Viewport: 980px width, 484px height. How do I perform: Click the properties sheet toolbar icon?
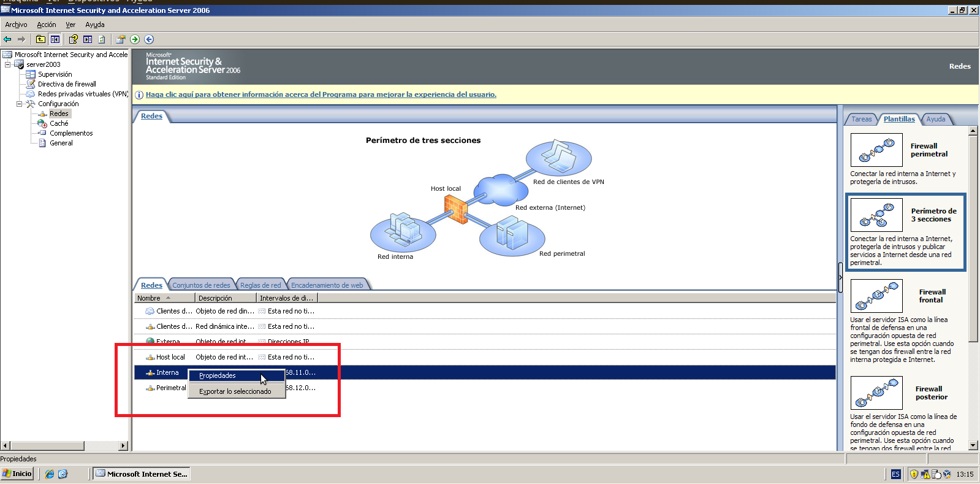121,39
